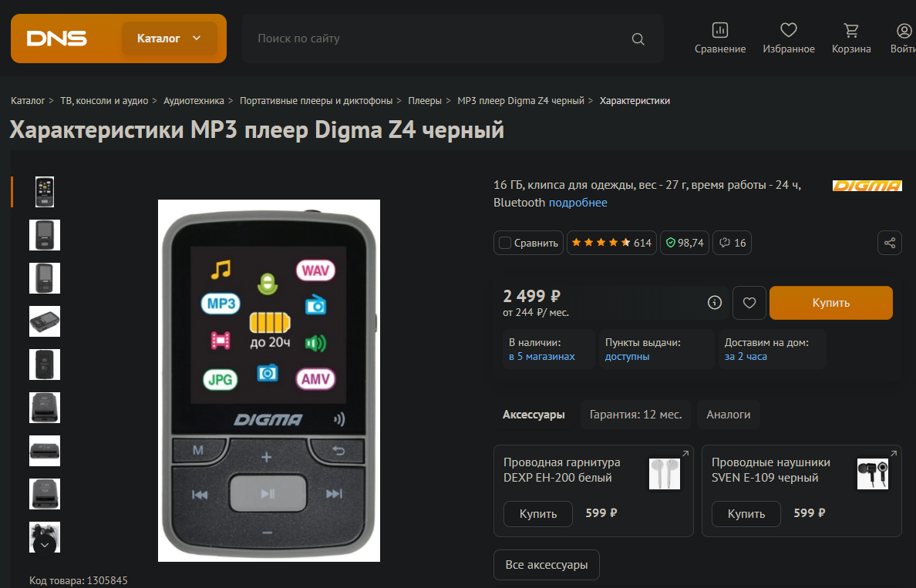Image resolution: width=916 pixels, height=588 pixels.
Task: Open the DEXP EH-200 accessory arrow link
Action: pyautogui.click(x=685, y=453)
